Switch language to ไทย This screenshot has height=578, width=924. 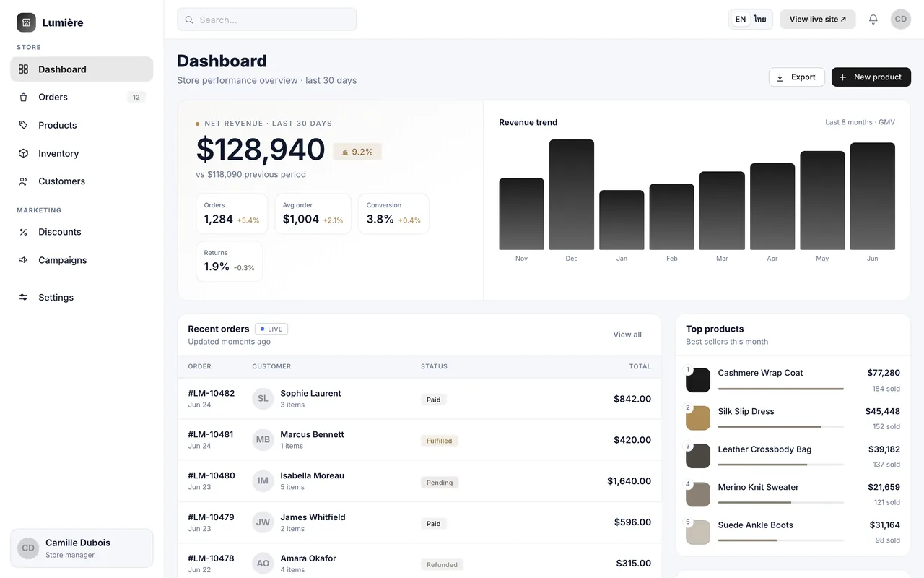pos(760,20)
